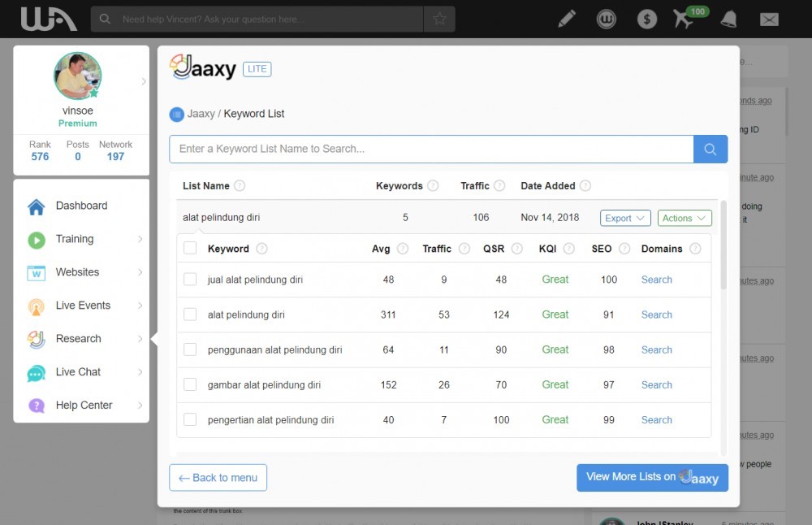This screenshot has height=525, width=812.
Task: Click the help icon beside Date Added
Action: (x=585, y=185)
